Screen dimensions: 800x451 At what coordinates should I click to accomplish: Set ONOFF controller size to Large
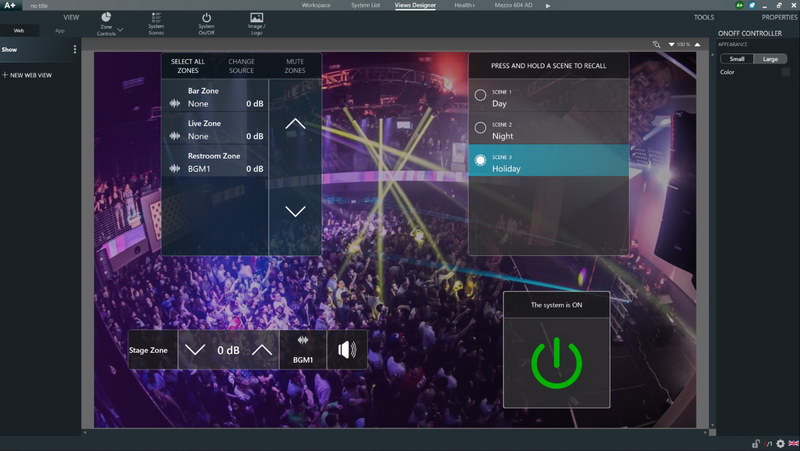tap(770, 59)
